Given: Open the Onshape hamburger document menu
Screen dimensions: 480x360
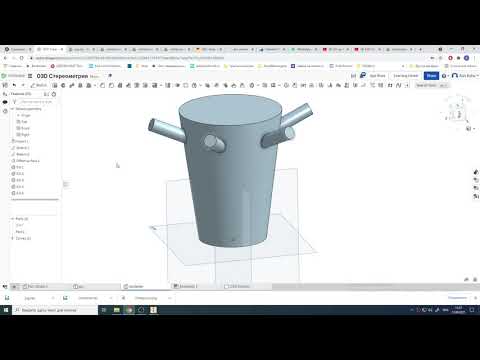Looking at the screenshot, I should click(30, 76).
